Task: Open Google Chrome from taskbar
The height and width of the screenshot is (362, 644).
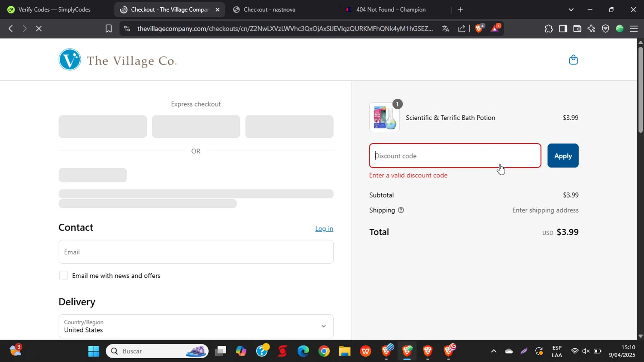Action: click(324, 351)
